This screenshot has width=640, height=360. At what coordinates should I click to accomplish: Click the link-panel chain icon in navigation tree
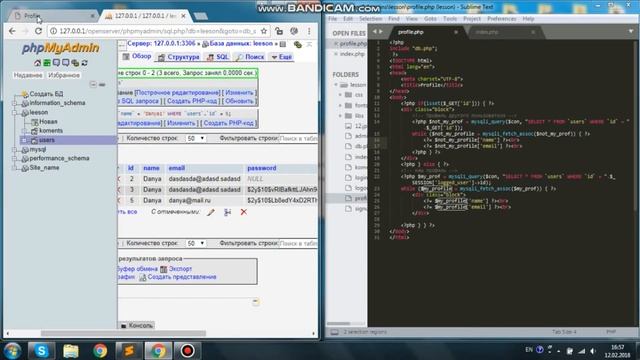pos(102,84)
